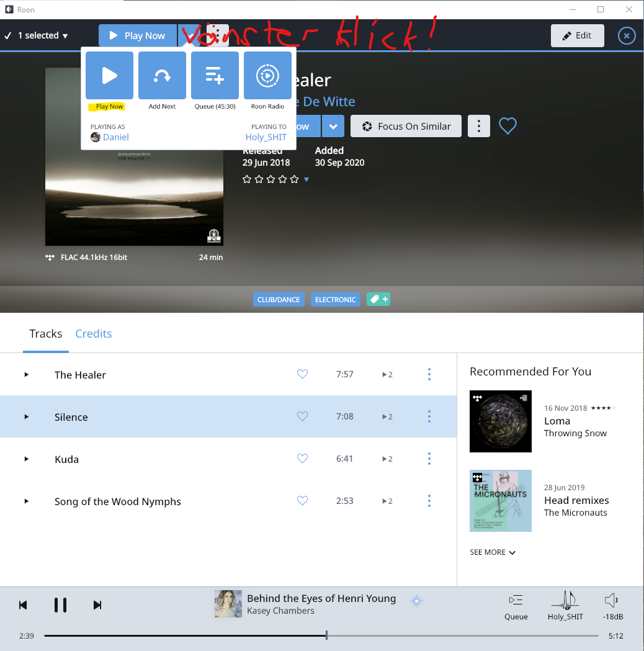Image resolution: width=644 pixels, height=651 pixels.
Task: Open more options for Song of Wood Nymphs
Action: (429, 501)
